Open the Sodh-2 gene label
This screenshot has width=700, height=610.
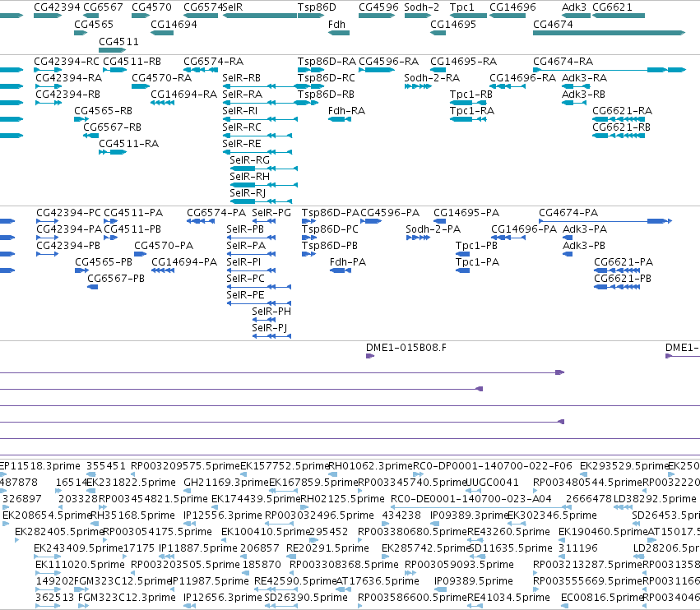421,7
